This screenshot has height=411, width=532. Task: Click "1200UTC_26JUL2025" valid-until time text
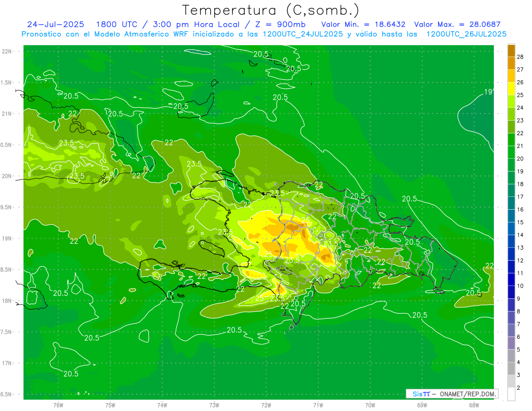coord(466,34)
